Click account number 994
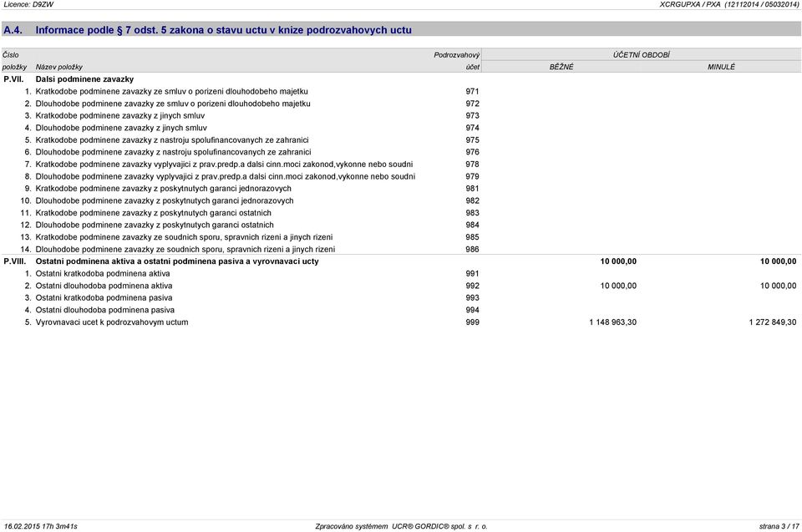The height and width of the screenshot is (532, 802). tap(472, 310)
